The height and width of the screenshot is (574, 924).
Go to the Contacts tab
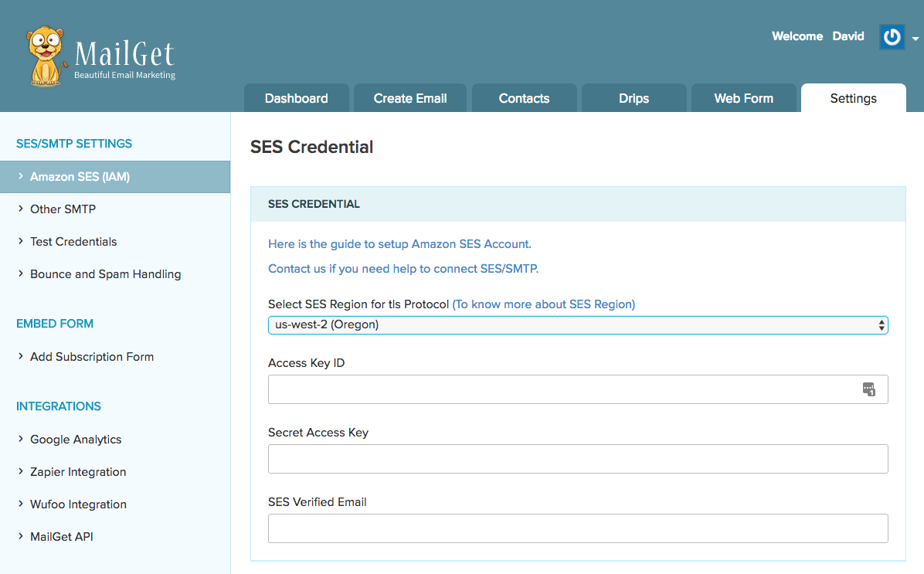tap(524, 98)
